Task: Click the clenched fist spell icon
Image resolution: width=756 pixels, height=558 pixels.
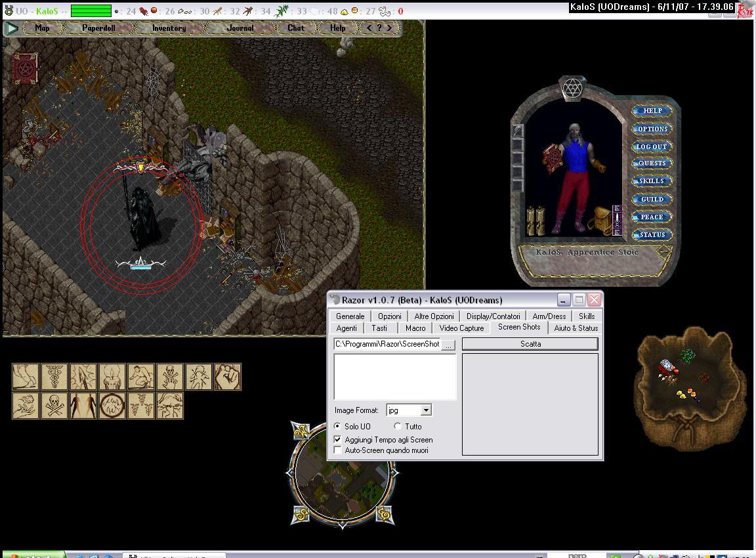Action: tap(228, 376)
